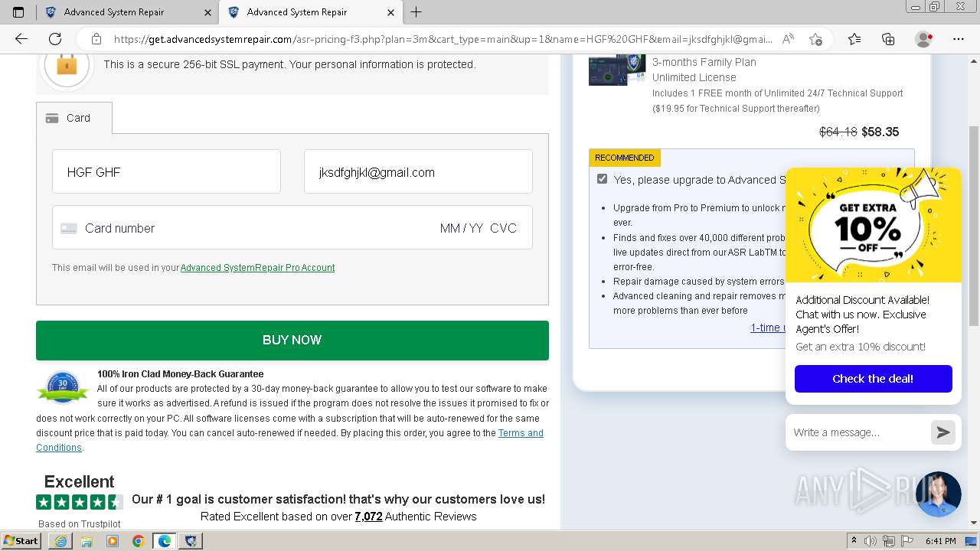980x551 pixels.
Task: Add page to favorites star-plus icon
Action: (815, 39)
